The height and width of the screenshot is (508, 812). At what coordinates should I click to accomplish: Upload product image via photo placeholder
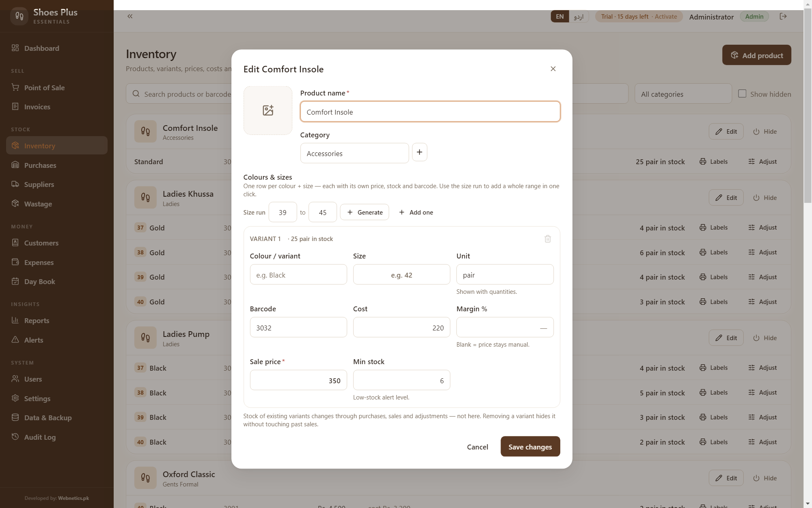pyautogui.click(x=268, y=111)
